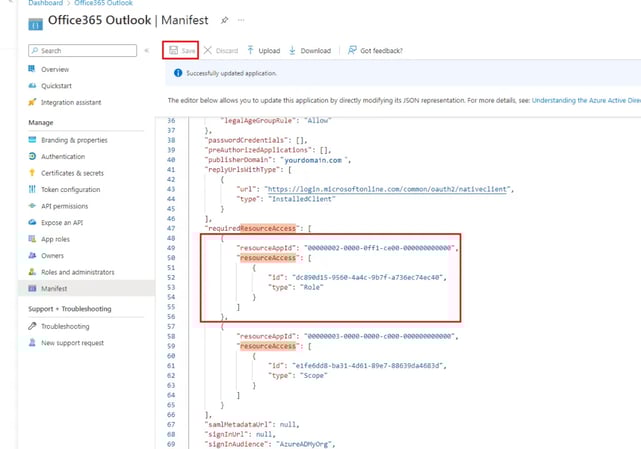
Task: Collapse the sidebar with double-chevron
Action: click(x=147, y=50)
